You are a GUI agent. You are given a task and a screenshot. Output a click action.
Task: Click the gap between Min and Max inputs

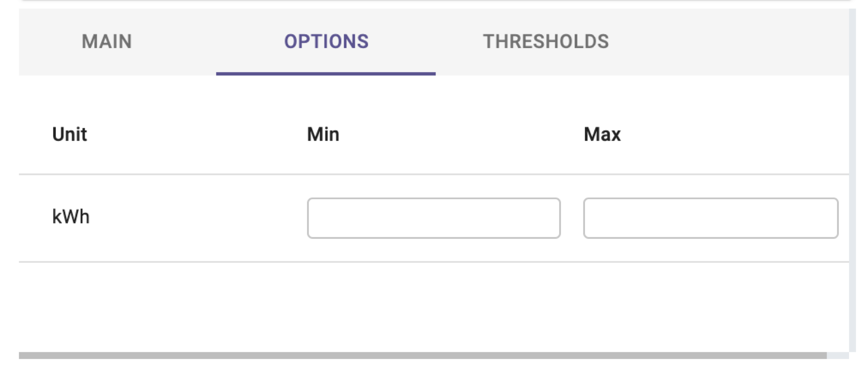[x=572, y=218]
